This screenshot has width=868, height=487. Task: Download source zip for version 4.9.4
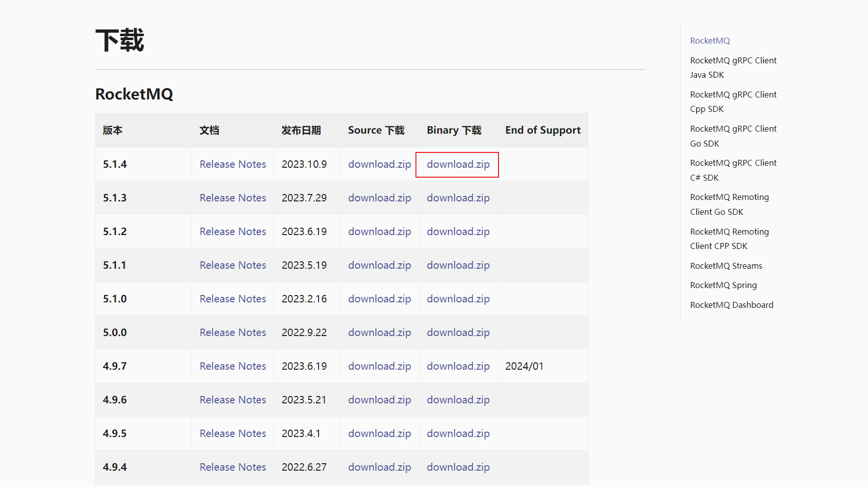[x=379, y=467]
